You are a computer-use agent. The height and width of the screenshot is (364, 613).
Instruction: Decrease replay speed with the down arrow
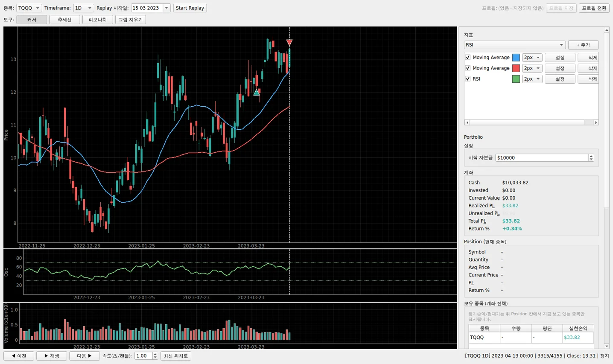155,358
